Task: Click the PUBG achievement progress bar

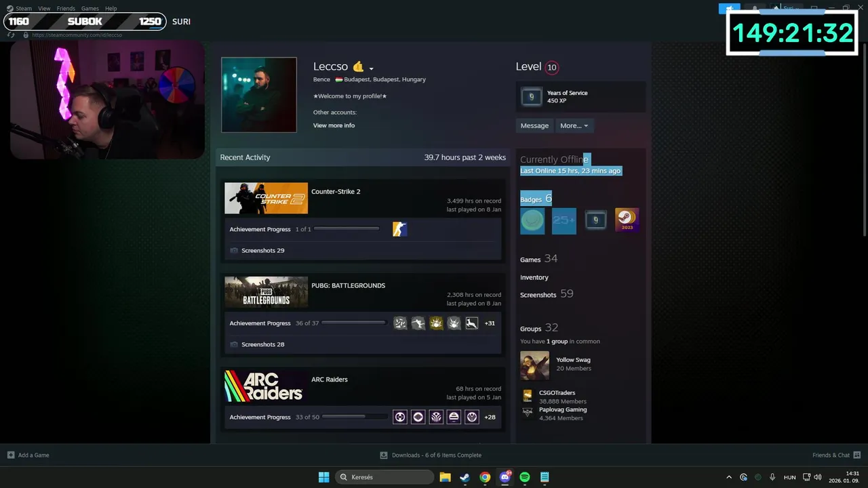Action: pyautogui.click(x=353, y=323)
